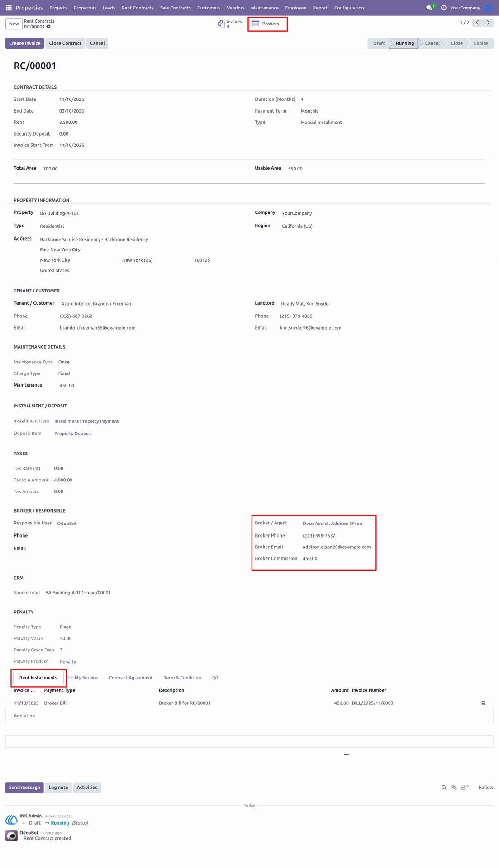Switch to the Contract Agreement tab

pos(131,678)
